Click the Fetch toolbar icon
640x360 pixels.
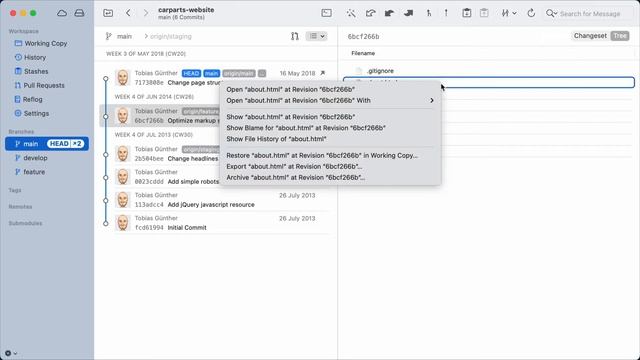pyautogui.click(x=370, y=13)
